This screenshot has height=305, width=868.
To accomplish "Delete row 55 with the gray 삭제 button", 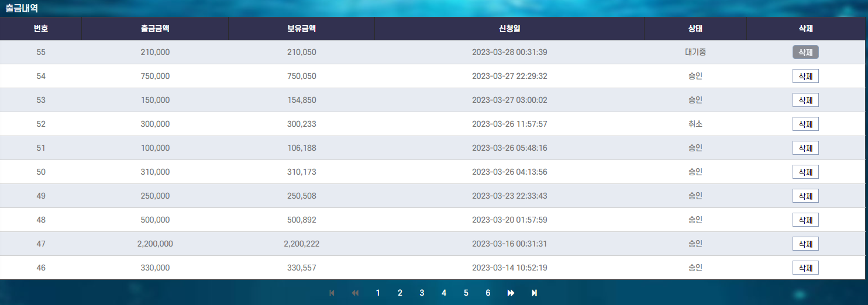I will [805, 52].
